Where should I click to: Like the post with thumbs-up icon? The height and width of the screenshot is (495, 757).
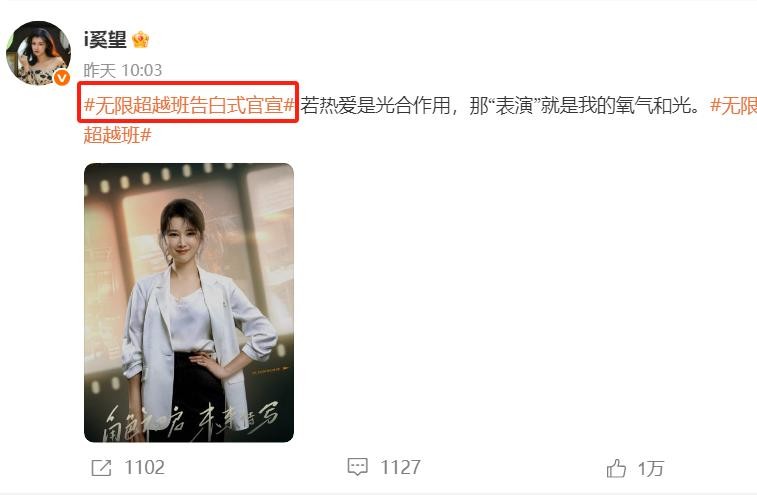click(x=616, y=468)
